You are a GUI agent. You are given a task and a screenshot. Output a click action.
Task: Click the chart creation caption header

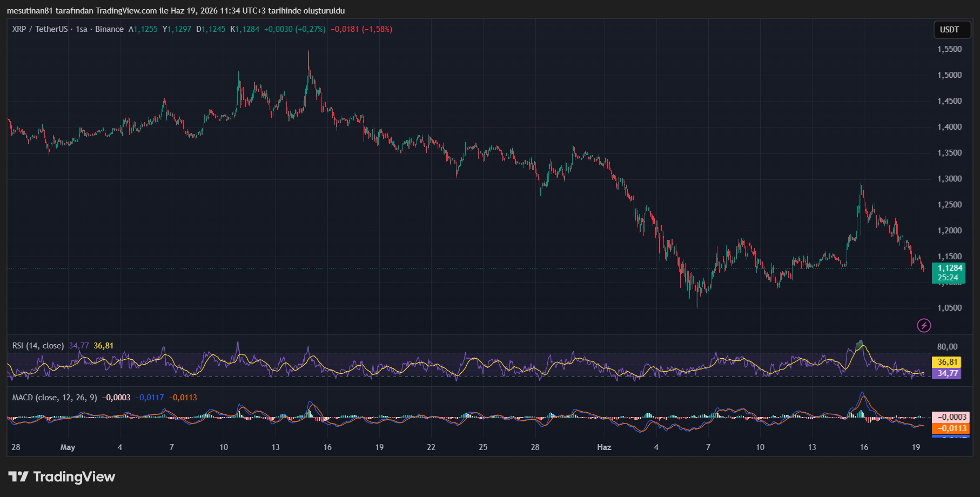176,11
